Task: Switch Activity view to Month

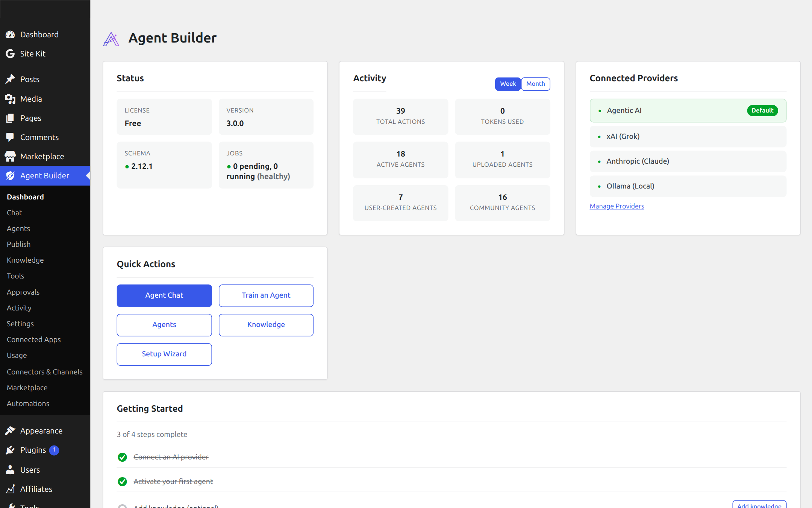Action: (535, 84)
